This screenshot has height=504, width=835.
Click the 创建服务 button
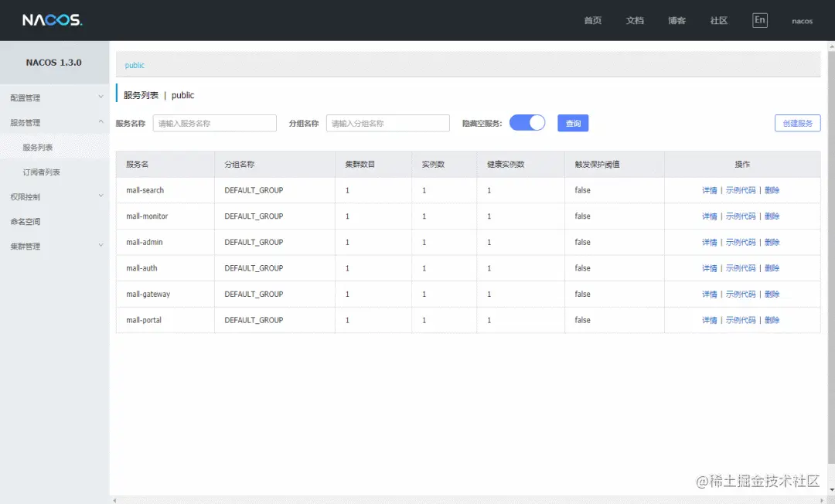pyautogui.click(x=797, y=123)
